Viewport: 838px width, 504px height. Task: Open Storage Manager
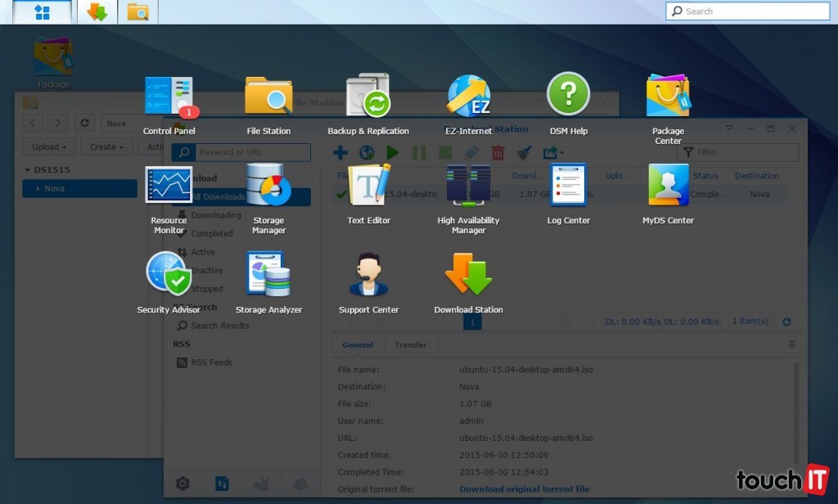(268, 187)
